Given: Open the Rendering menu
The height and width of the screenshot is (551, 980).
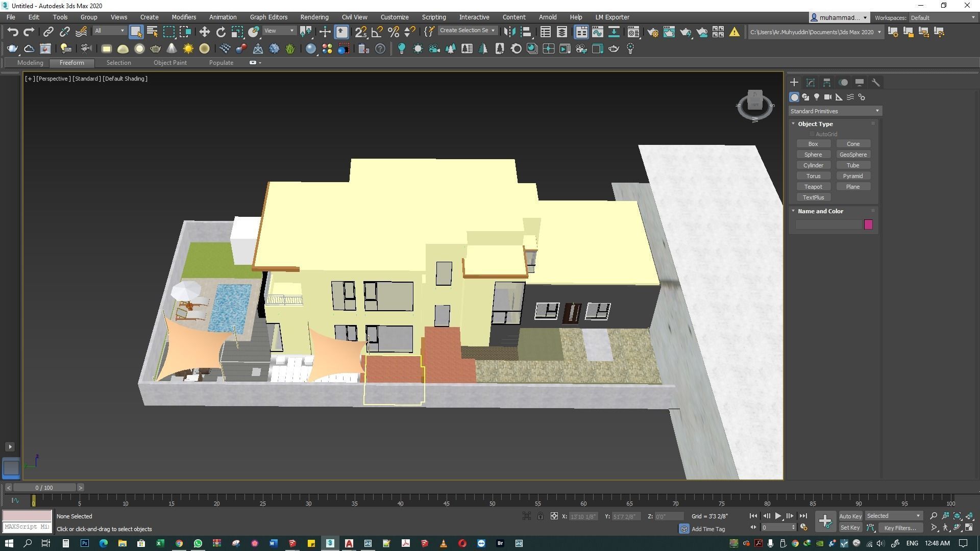Looking at the screenshot, I should click(x=314, y=17).
